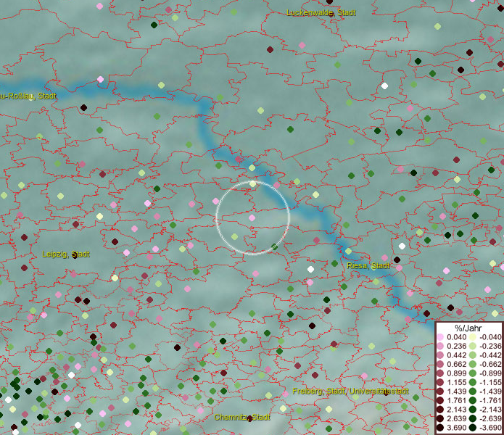Click the -0.899 legend swatch

pos(473,373)
